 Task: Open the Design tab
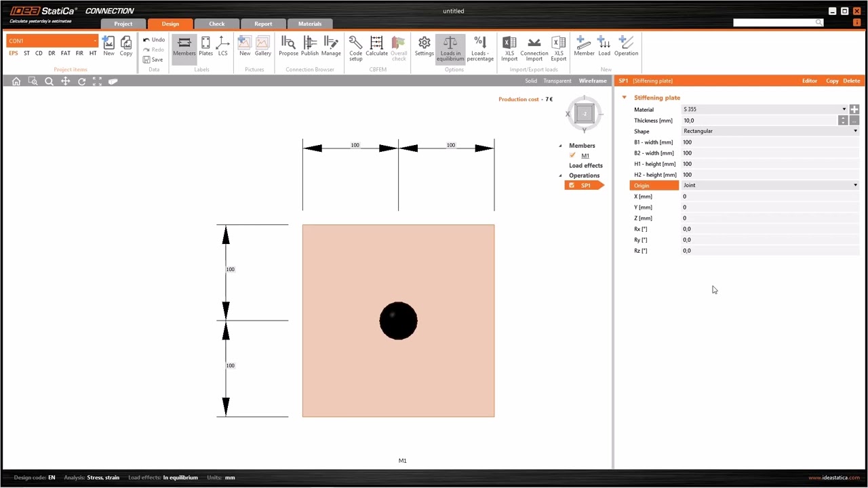pyautogui.click(x=170, y=24)
